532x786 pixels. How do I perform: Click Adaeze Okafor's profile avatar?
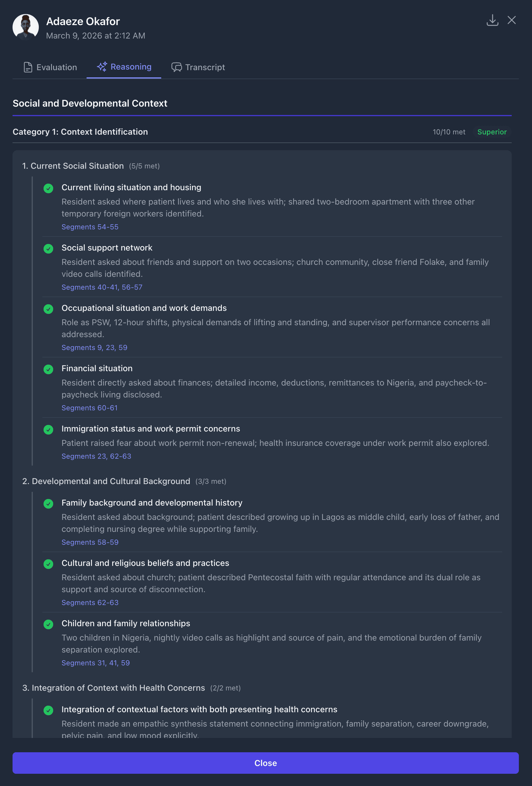point(26,27)
